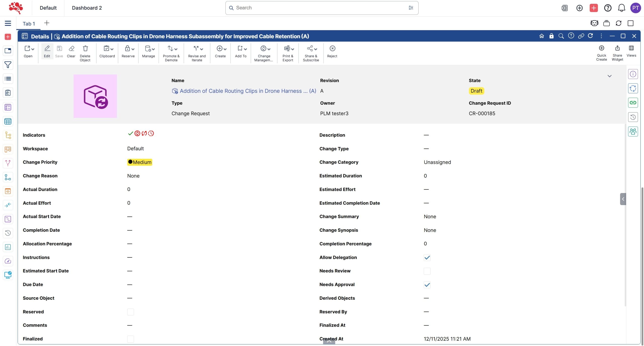The width and height of the screenshot is (644, 346).
Task: Uncheck the Needs Approval checkbox
Action: pyautogui.click(x=427, y=285)
